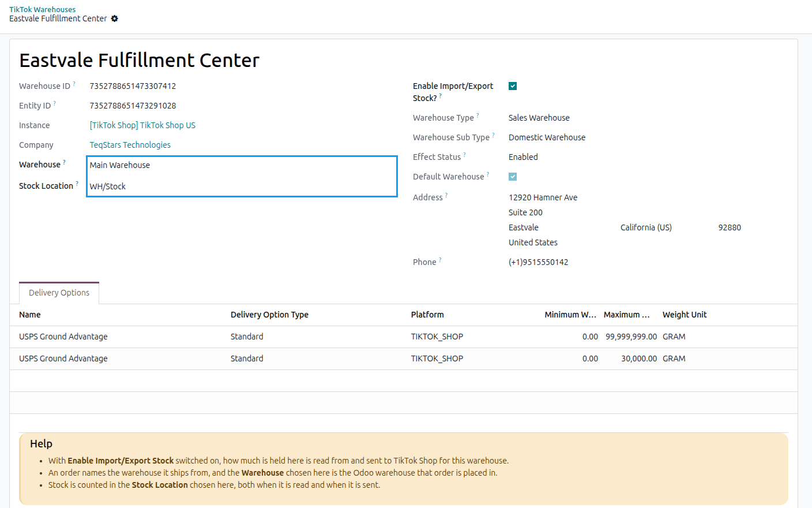Click the Enabled effect status value

pyautogui.click(x=523, y=157)
